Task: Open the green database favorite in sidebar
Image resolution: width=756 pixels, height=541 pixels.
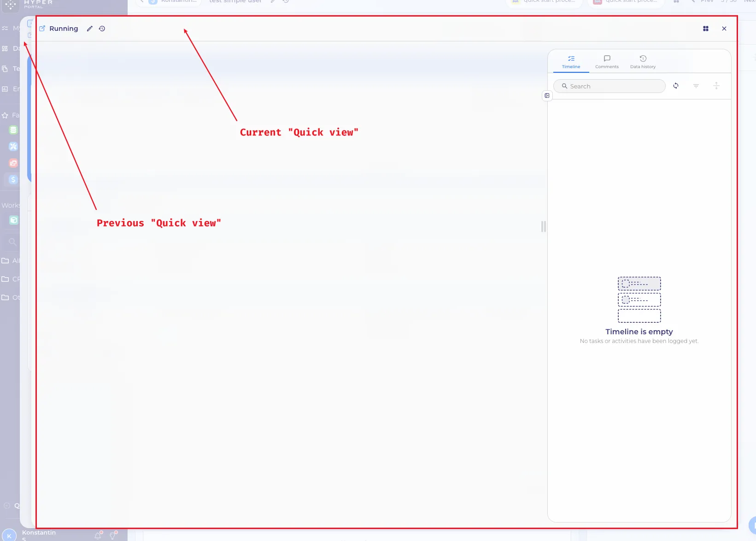Action: tap(13, 130)
